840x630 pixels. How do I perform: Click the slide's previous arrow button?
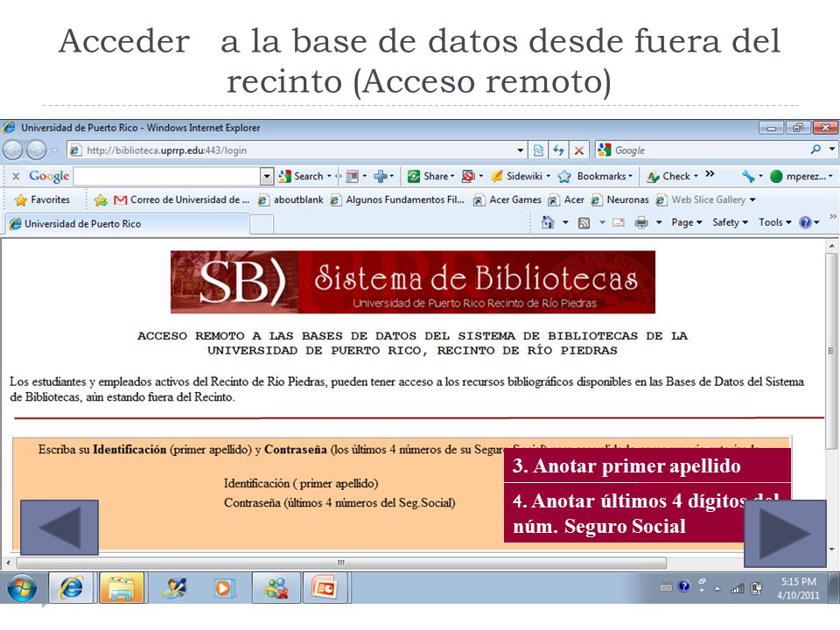[x=59, y=527]
